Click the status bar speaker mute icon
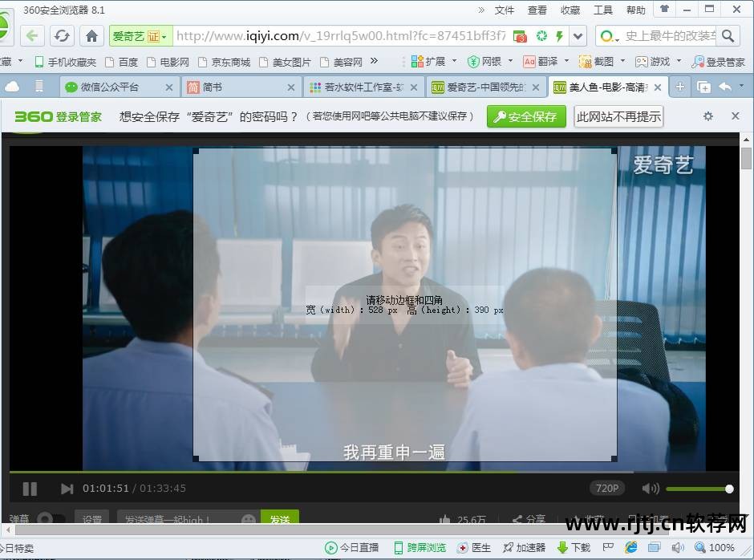754x560 pixels. [x=678, y=547]
